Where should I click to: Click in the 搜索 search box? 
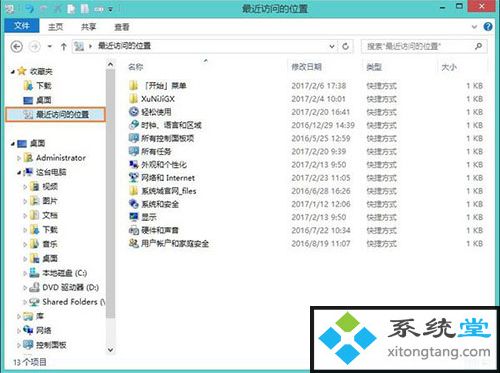pyautogui.click(x=418, y=46)
